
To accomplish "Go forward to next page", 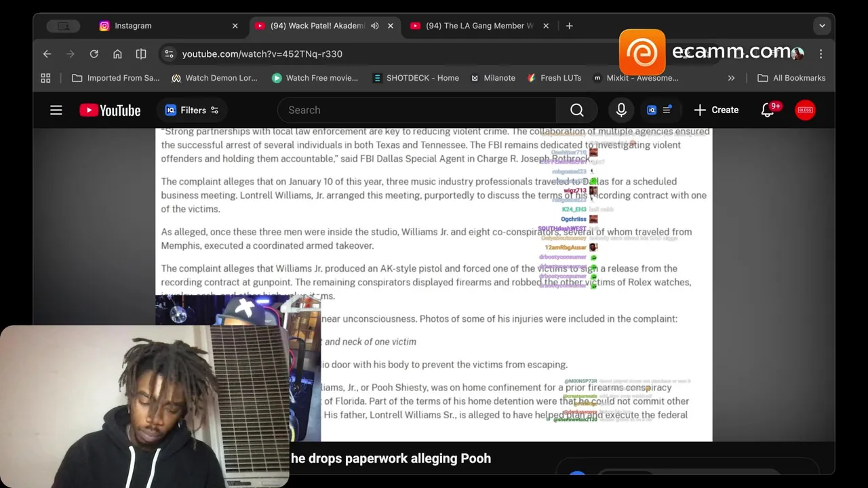I will (71, 54).
